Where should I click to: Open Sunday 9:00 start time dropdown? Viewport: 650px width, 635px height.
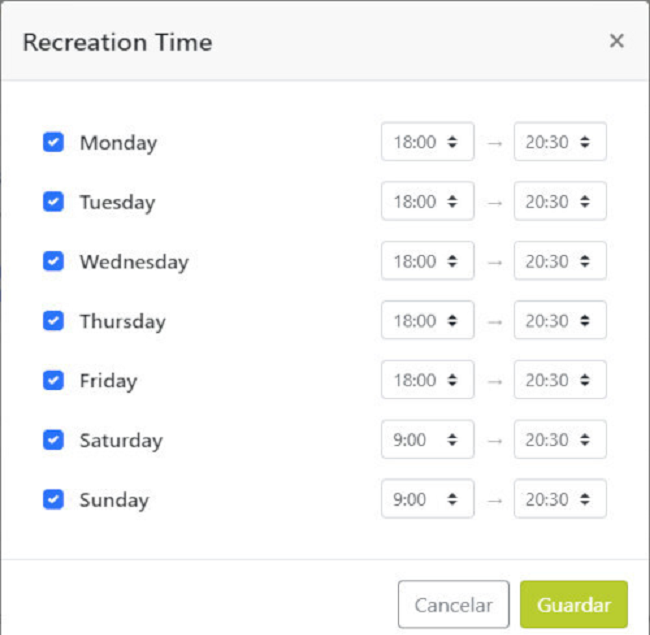click(x=427, y=499)
